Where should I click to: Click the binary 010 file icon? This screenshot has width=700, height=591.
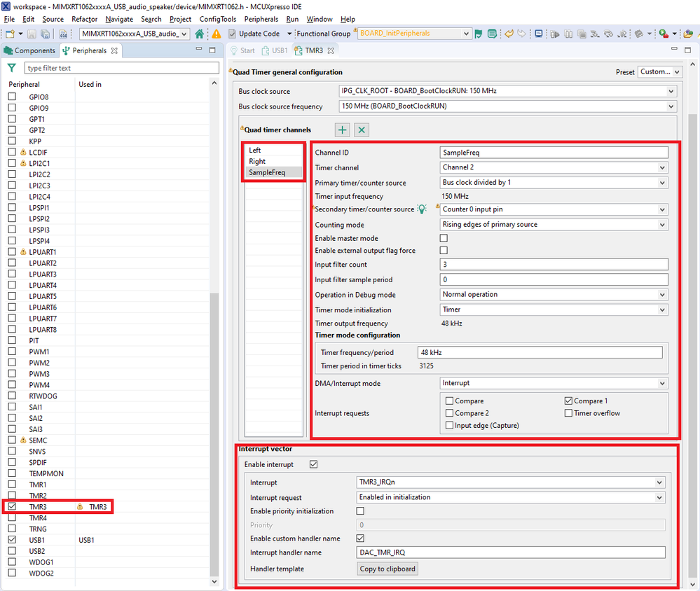tap(63, 34)
